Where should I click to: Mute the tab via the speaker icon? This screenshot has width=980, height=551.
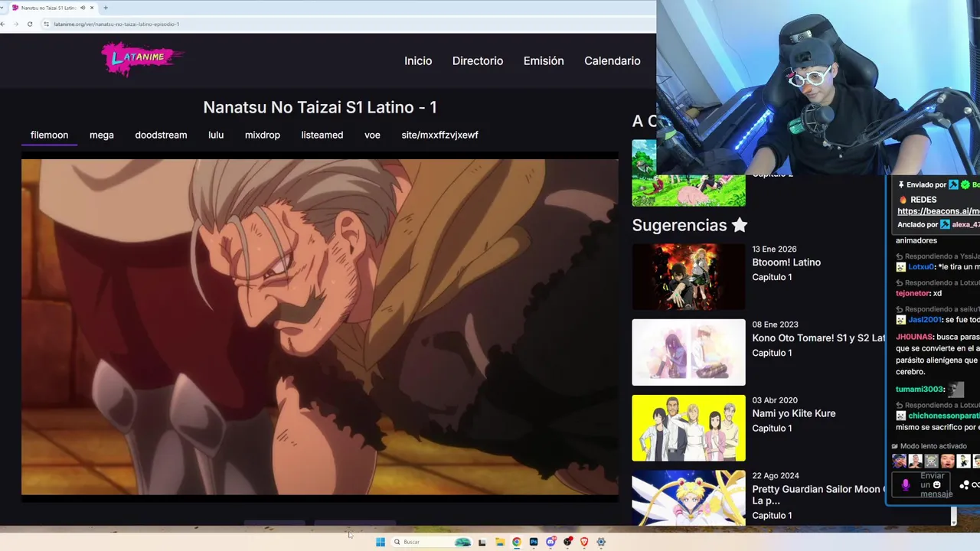tap(83, 8)
